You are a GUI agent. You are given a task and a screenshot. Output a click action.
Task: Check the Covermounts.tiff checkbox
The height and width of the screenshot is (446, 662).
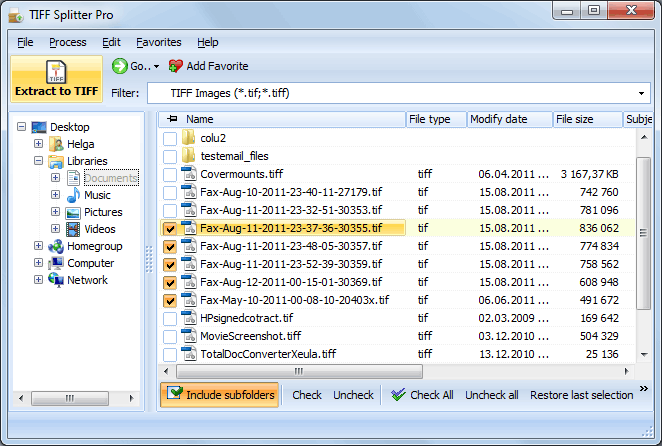point(170,174)
